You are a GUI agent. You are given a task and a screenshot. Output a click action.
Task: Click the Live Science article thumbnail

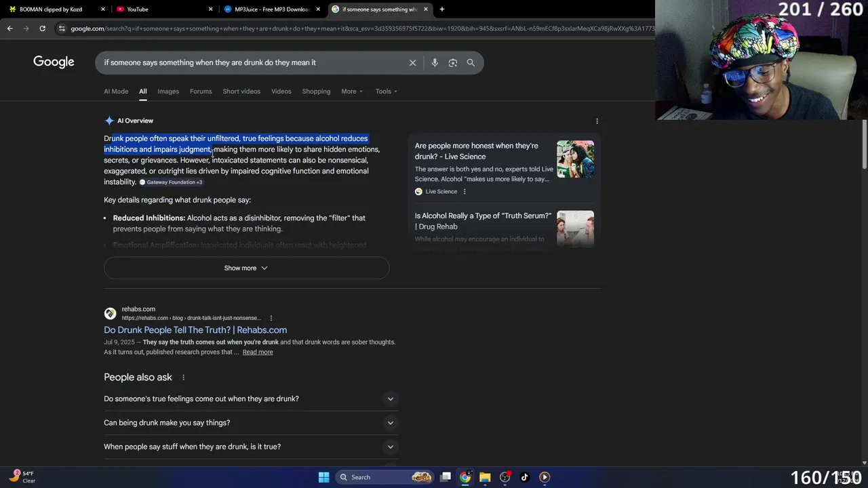pyautogui.click(x=575, y=159)
